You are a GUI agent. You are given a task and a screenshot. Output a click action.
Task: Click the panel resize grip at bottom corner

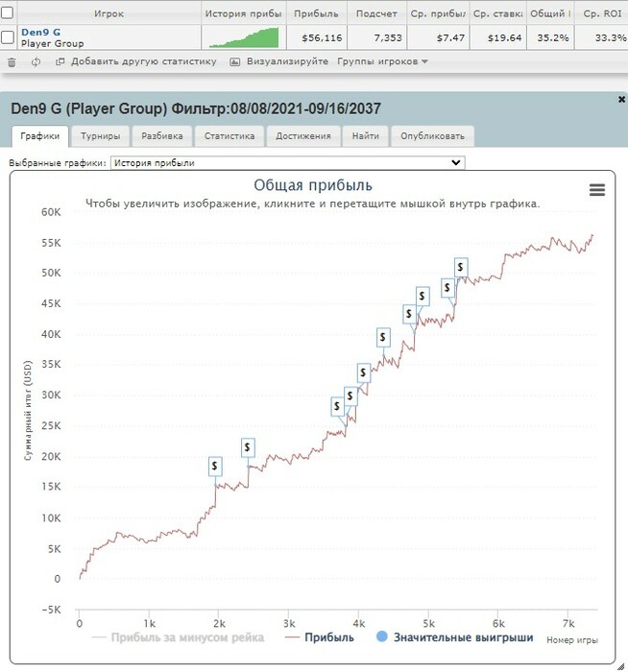pos(620,665)
